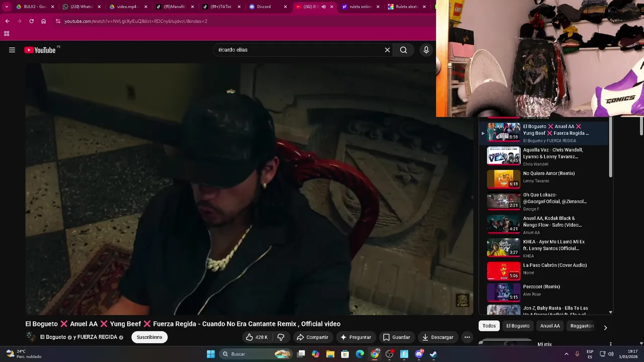Viewport: 644px width, 362px height.
Task: Open weather widget showing 24°C
Action: (23, 354)
